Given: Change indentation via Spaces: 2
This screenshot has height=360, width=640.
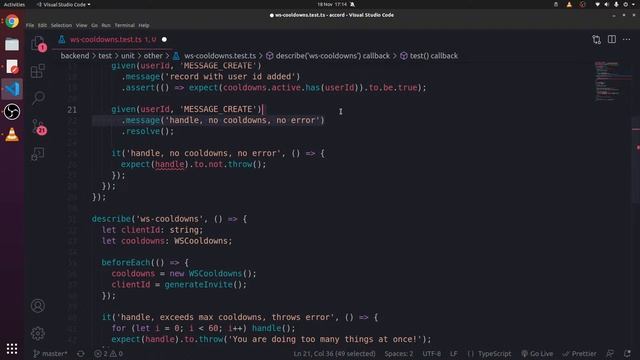Looking at the screenshot, I should pos(399,353).
